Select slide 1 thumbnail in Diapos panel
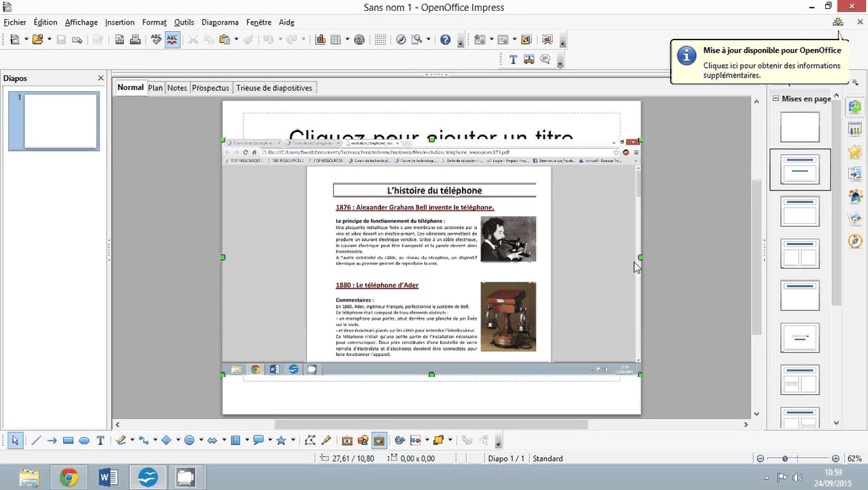The image size is (868, 490). [61, 121]
